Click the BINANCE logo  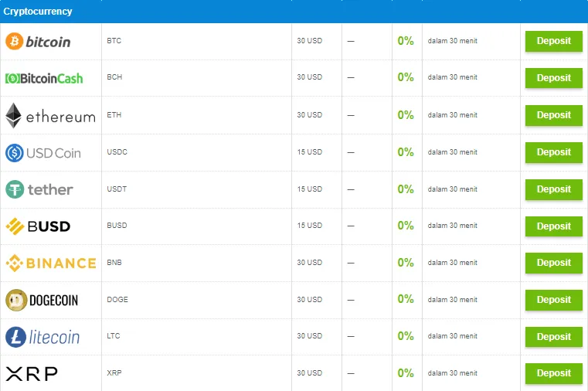[51, 263]
